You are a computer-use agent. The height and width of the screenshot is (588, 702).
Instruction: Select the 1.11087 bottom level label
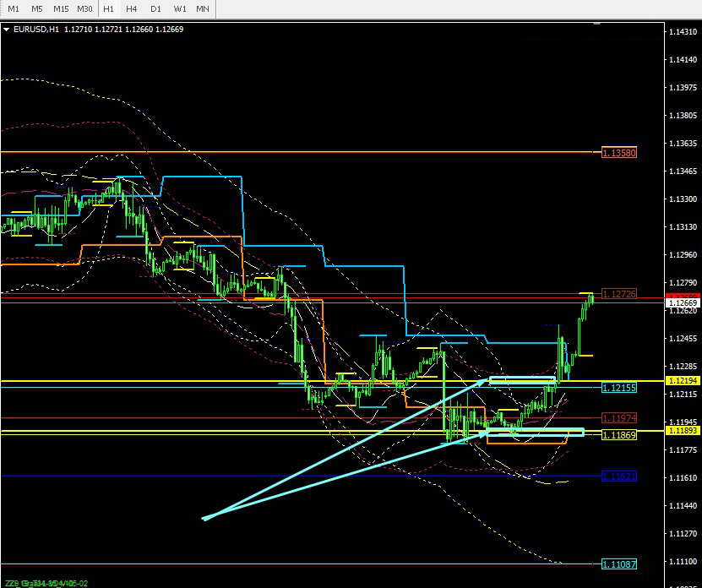coord(619,563)
